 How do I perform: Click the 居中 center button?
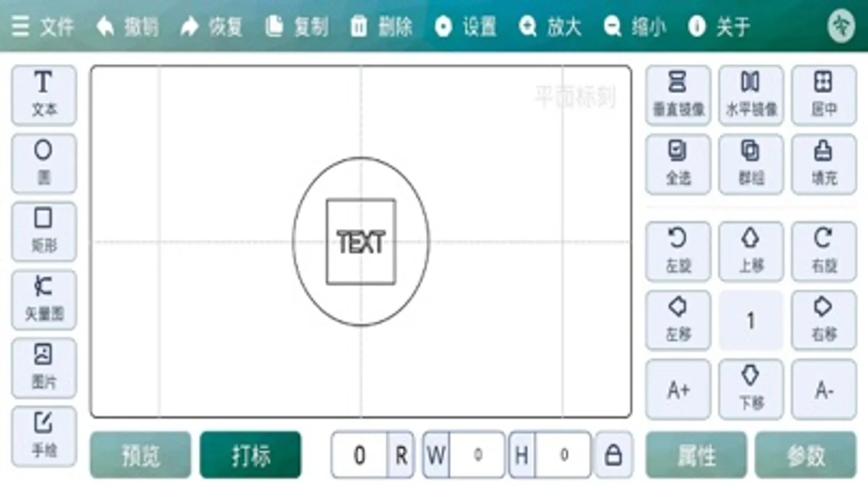824,95
